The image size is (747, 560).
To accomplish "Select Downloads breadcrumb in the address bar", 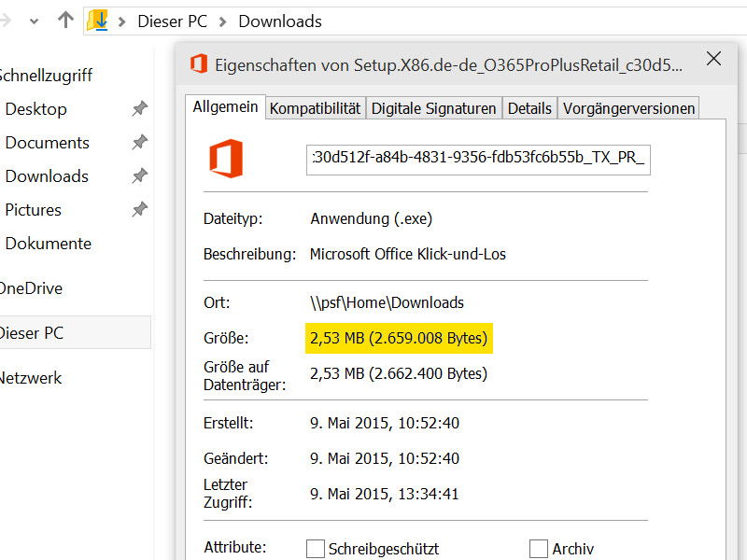I will click(280, 21).
